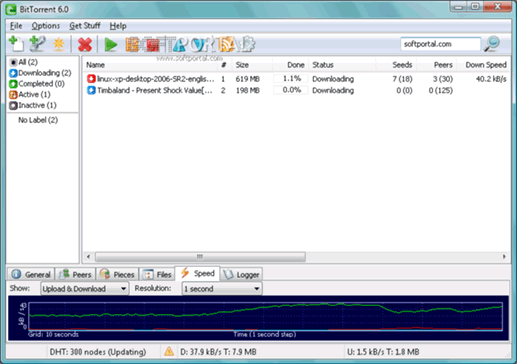
Task: Click the U: 1.5 kB/s upload status
Action: point(383,352)
